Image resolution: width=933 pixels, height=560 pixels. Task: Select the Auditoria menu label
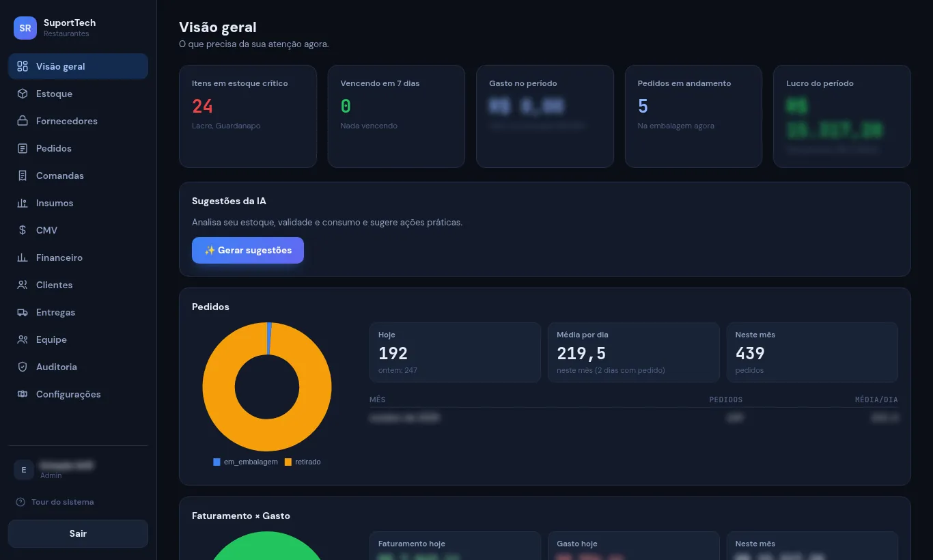[x=57, y=367]
